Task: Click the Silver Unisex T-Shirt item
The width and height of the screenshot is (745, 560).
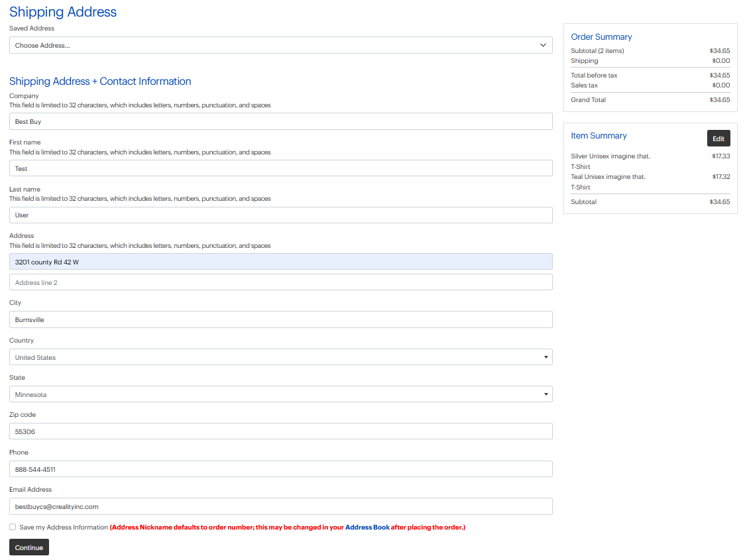Action: (x=610, y=156)
